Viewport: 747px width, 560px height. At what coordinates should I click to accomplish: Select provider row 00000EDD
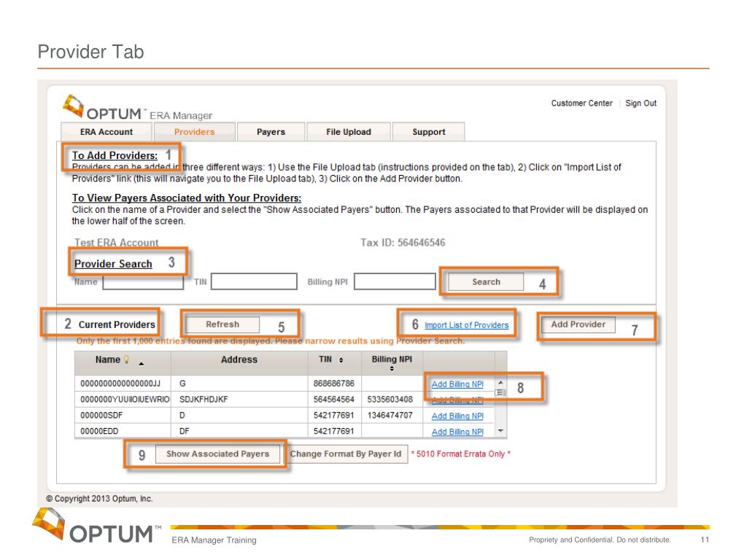point(285,431)
